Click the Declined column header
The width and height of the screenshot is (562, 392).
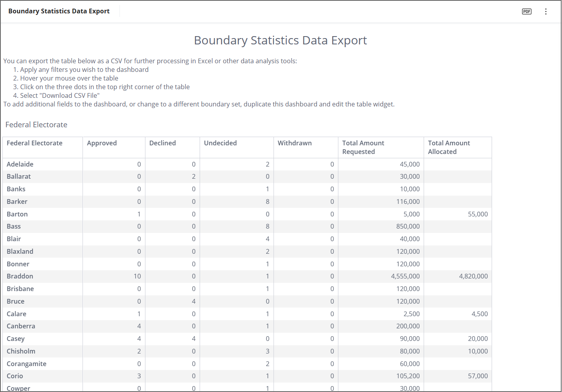162,143
